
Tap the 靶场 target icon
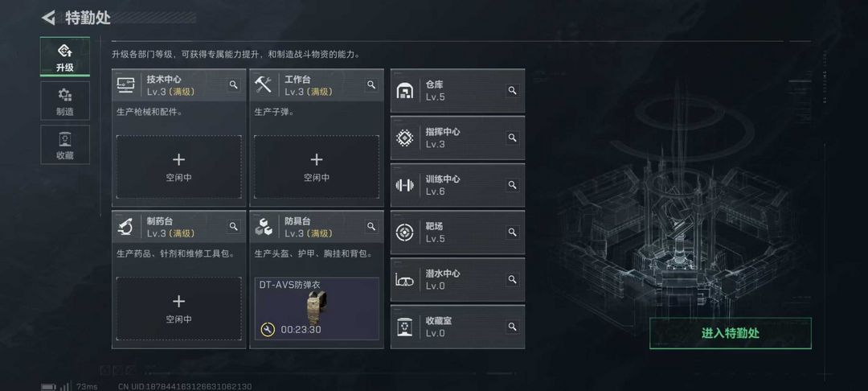click(404, 232)
